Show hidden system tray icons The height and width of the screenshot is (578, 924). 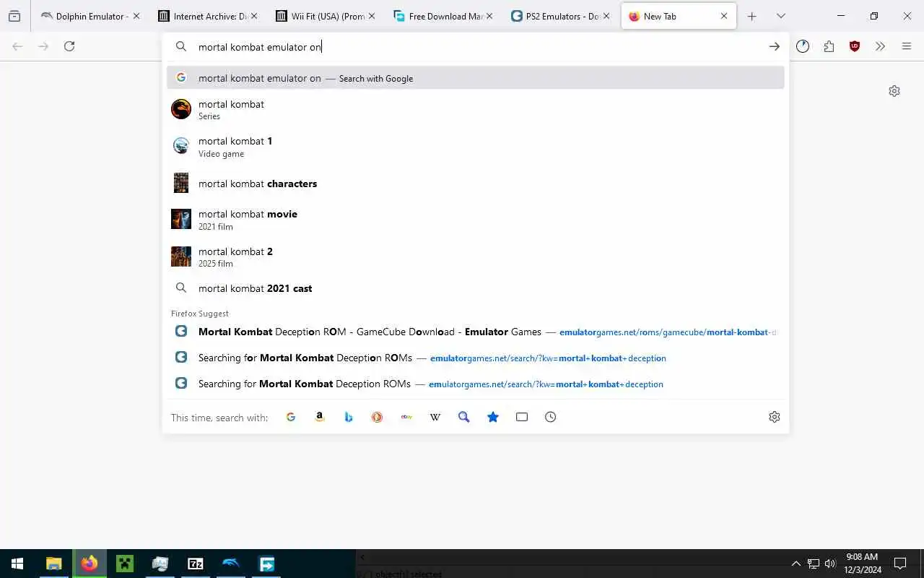796,564
